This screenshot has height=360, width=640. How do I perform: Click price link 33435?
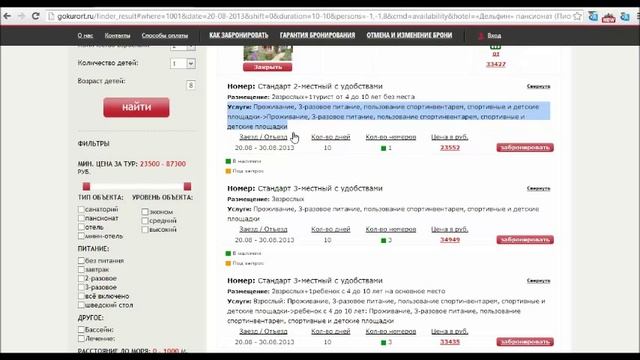pos(450,342)
